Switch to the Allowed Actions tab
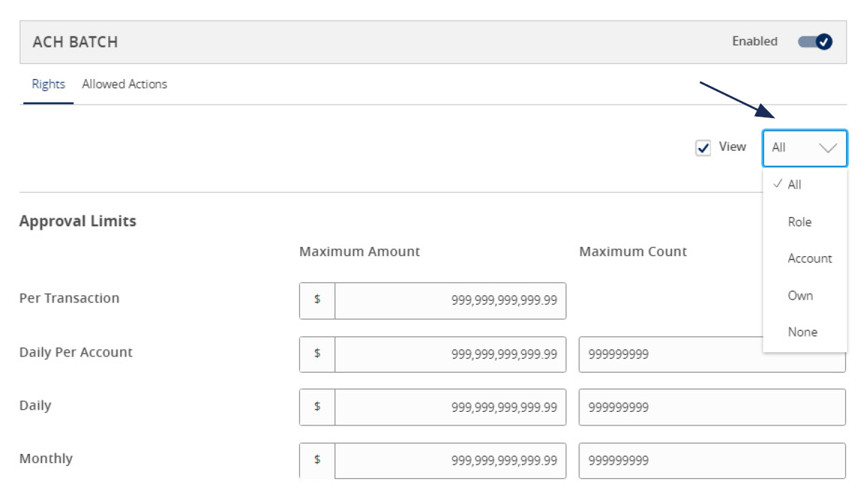 [x=124, y=84]
